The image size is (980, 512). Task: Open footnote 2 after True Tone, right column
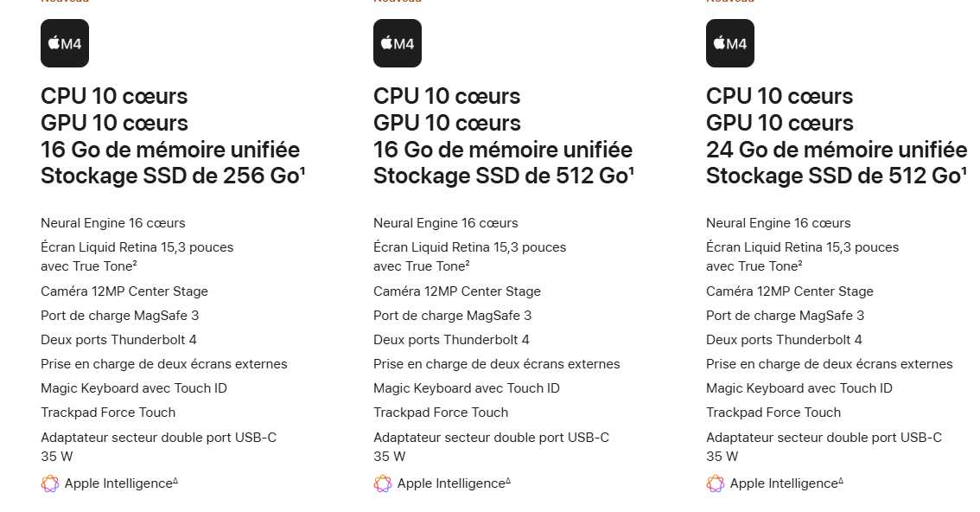(800, 263)
